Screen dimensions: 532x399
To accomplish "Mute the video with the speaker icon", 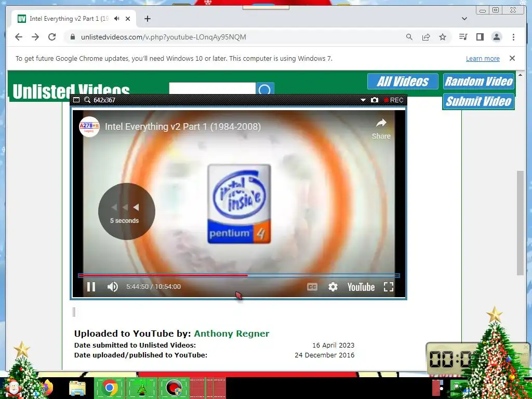I will [112, 287].
